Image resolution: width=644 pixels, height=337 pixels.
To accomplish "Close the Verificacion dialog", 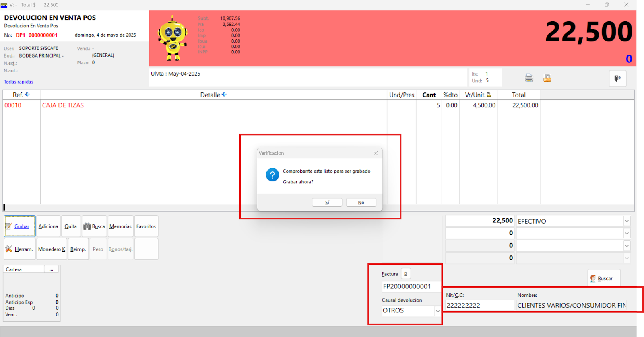I will coord(375,153).
